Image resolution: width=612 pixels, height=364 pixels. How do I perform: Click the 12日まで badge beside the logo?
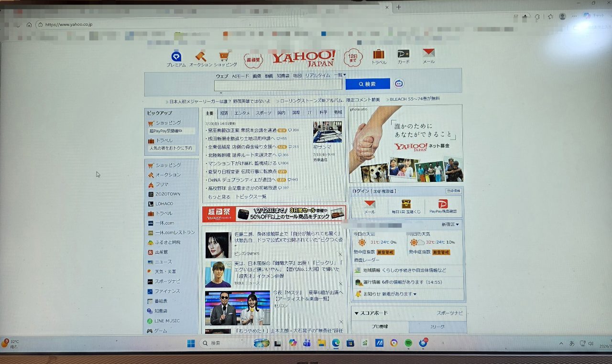353,57
